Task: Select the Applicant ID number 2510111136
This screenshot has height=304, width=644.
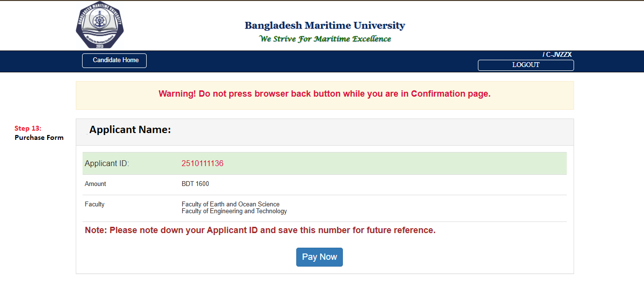Action: 202,164
